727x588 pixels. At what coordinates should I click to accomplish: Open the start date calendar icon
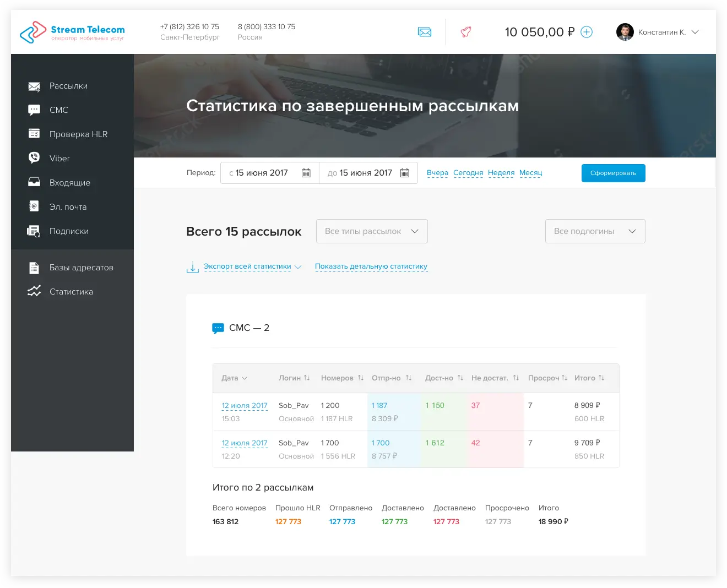[306, 173]
